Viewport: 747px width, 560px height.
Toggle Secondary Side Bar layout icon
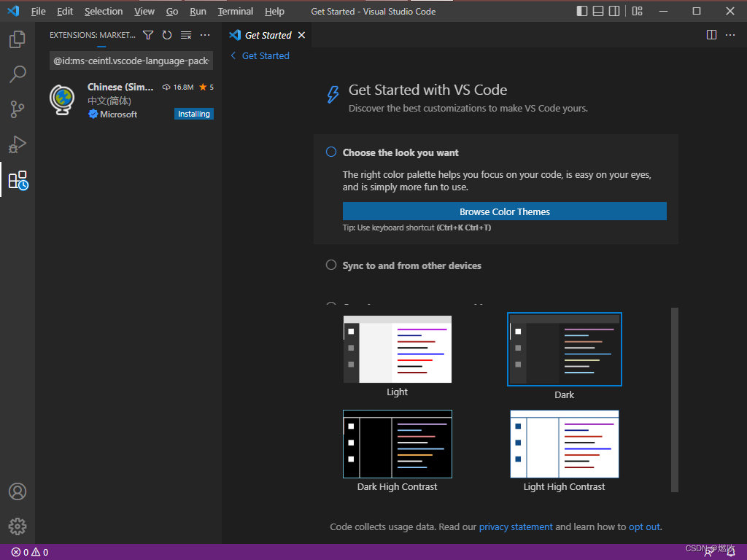coord(614,11)
